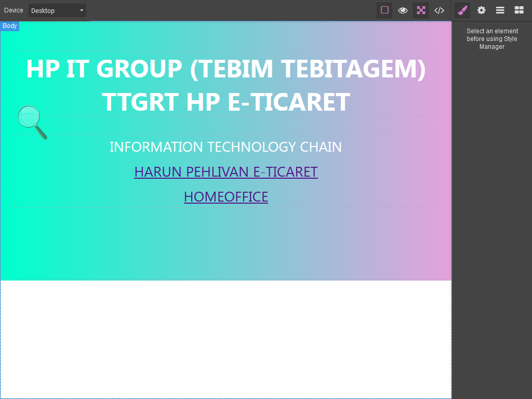
Task: Open the view code icon
Action: (439, 10)
